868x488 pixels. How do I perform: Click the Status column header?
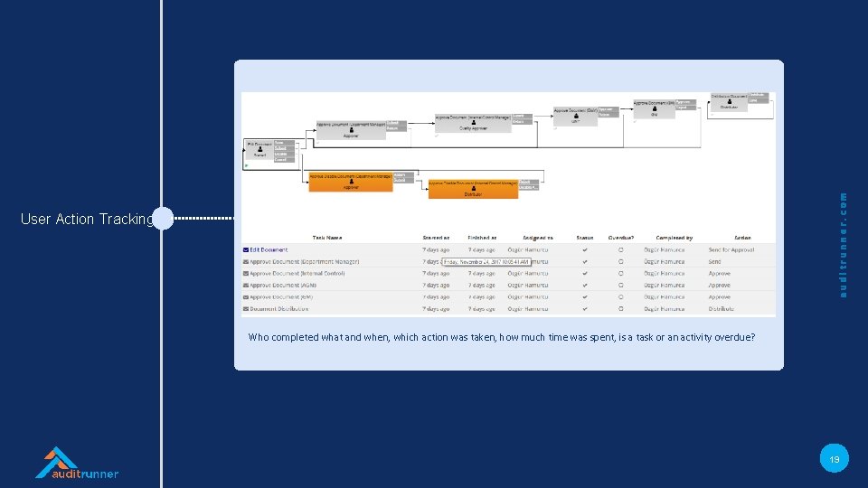pos(585,238)
